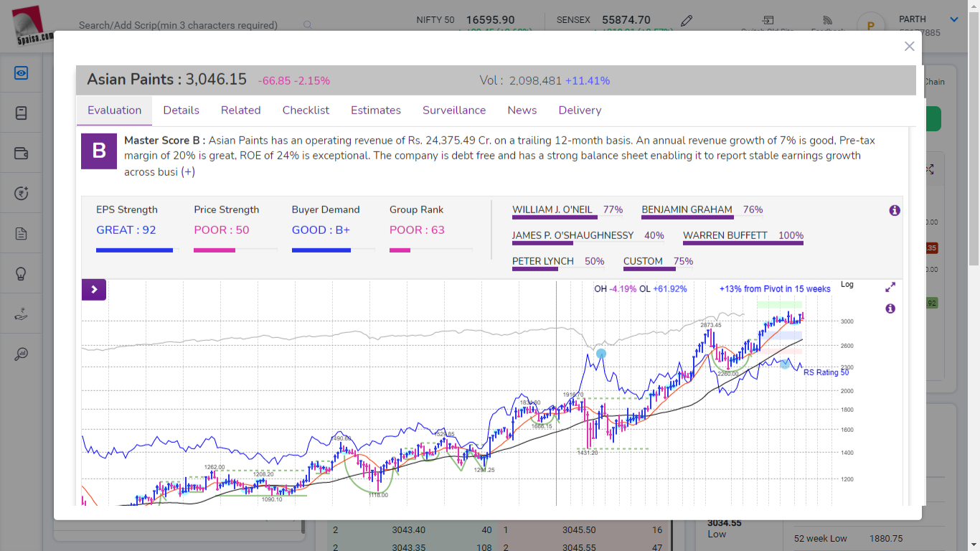Switch to the Related tab
The width and height of the screenshot is (980, 551).
click(x=240, y=110)
